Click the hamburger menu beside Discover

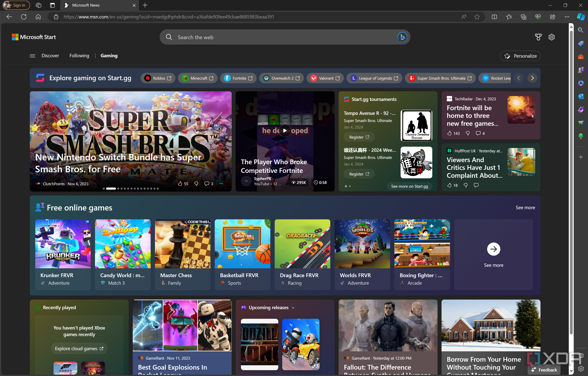32,56
